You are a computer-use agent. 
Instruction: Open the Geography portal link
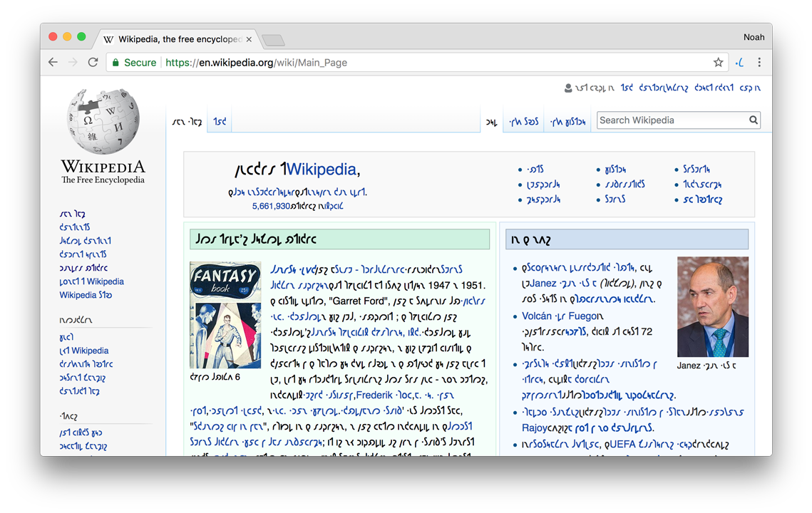pos(543,199)
